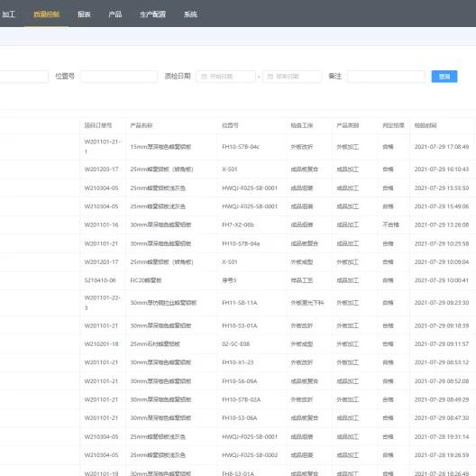This screenshot has height=476, width=476.
Task: Click the calendar icon in 开始日期 field
Action: pyautogui.click(x=204, y=77)
